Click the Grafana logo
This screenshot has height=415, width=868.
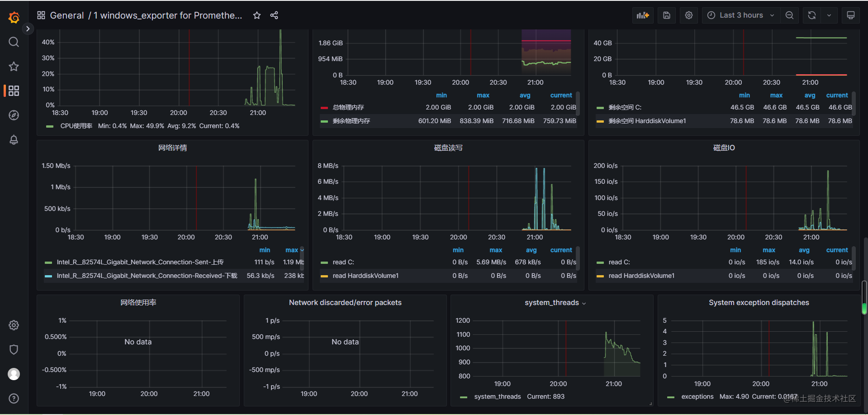14,18
